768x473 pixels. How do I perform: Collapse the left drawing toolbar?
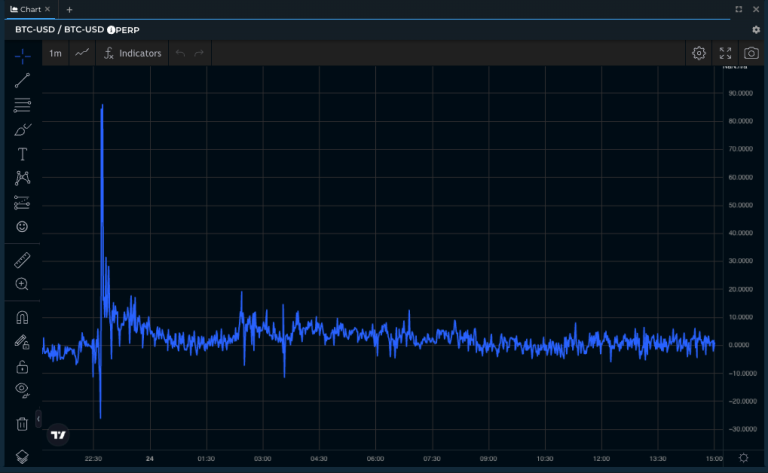[39, 417]
